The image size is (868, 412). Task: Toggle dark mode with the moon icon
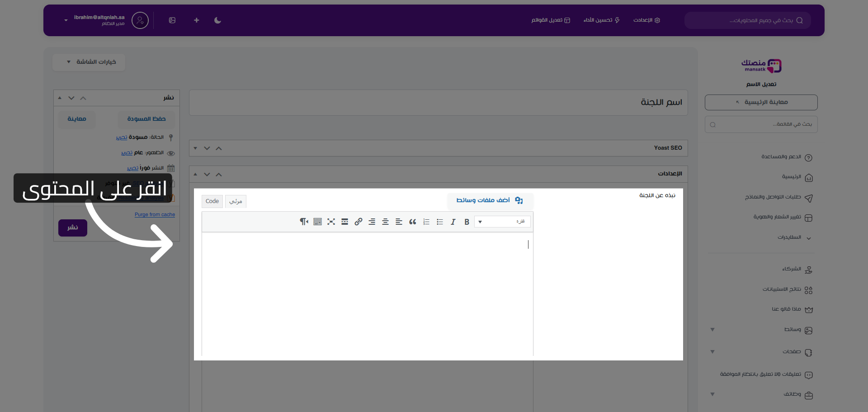[x=217, y=20]
